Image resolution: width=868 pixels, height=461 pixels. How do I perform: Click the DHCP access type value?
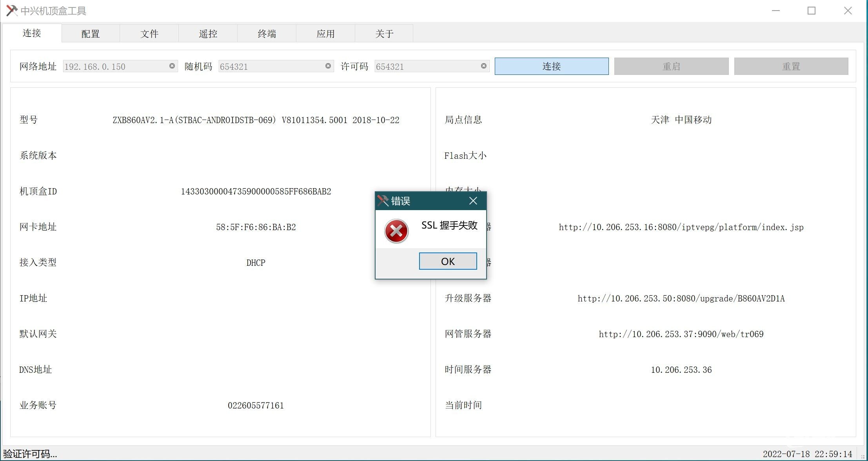(x=256, y=263)
